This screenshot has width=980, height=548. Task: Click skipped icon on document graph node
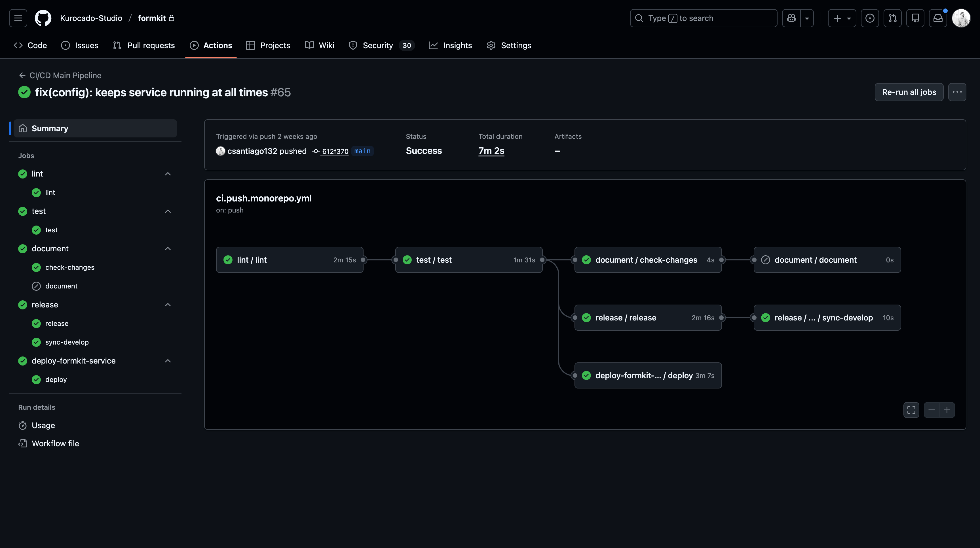pyautogui.click(x=765, y=260)
